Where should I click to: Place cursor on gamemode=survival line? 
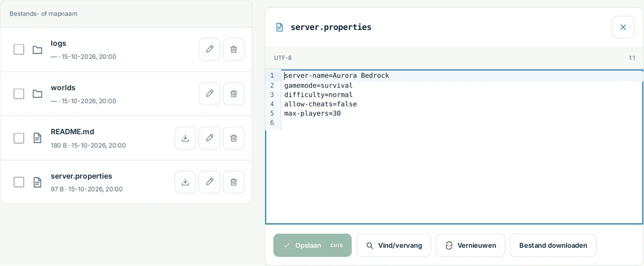[x=318, y=85]
